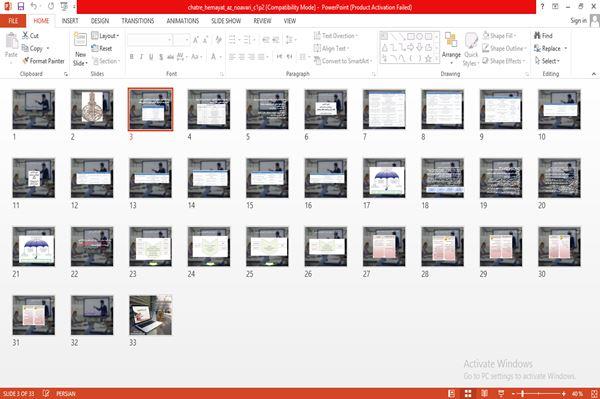This screenshot has width=600, height=399.
Task: Expand the Copy dropdown arrow
Action: [x=48, y=49]
